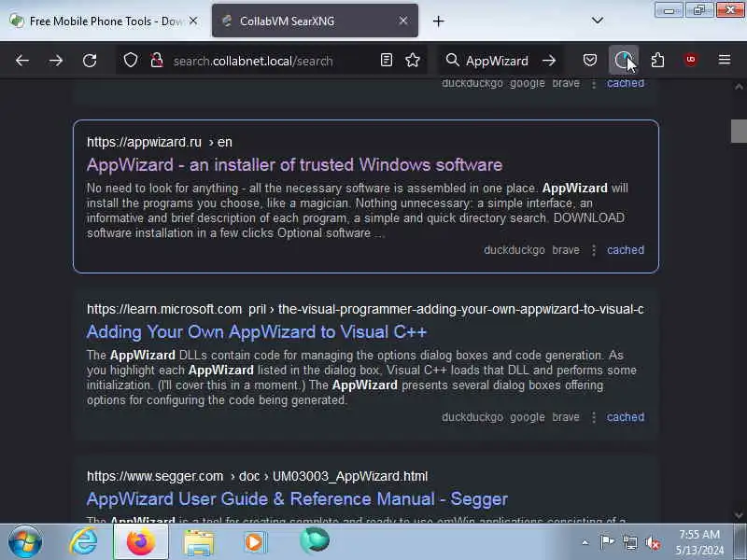747x560 pixels.
Task: Open a new browser tab
Action: (438, 21)
